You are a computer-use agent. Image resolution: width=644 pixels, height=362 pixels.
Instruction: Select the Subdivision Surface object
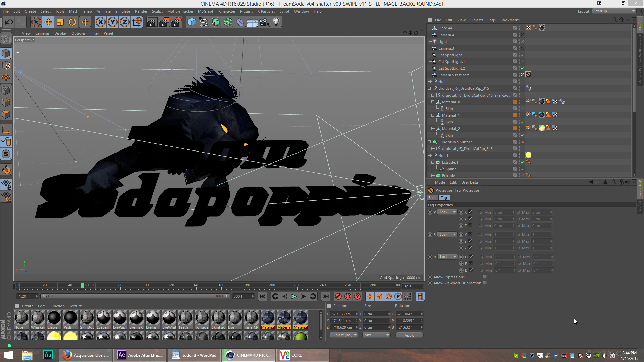[x=455, y=142]
